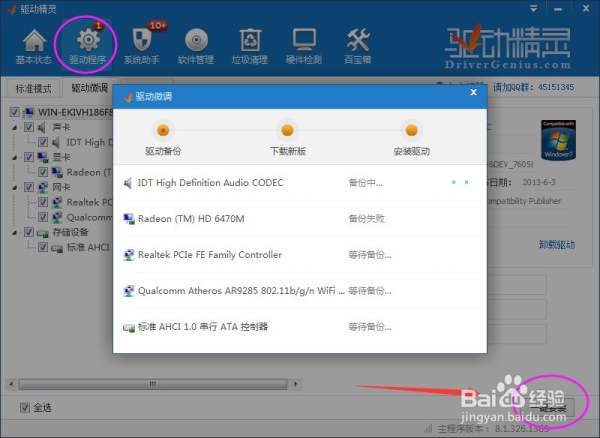
Task: Click the storage icon beside 标准 AHCI 1.0 in dialog
Action: pos(129,327)
